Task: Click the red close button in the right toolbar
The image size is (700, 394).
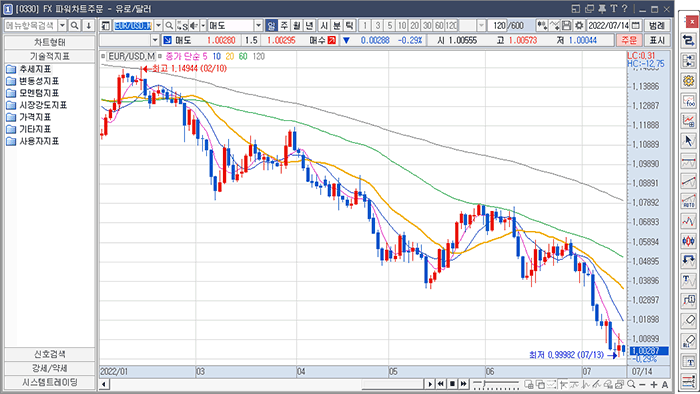Action: 692,21
